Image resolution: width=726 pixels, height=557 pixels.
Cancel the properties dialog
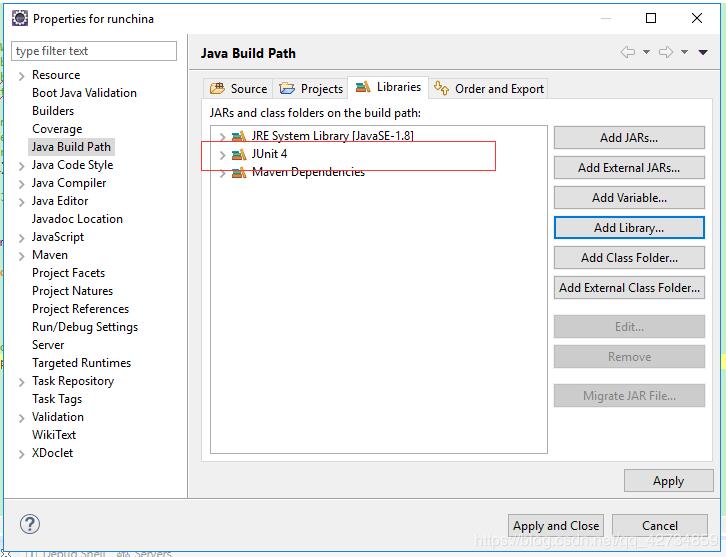(x=660, y=526)
